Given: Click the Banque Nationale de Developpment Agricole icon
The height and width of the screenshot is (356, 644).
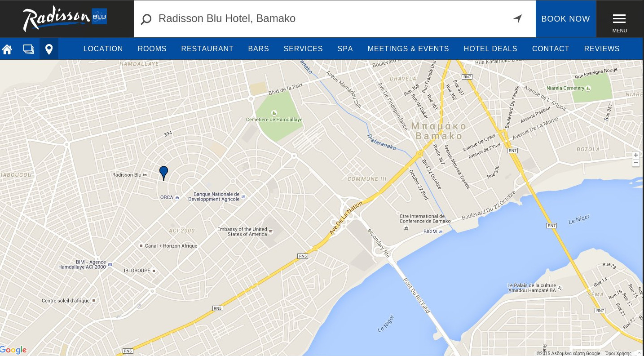Looking at the screenshot, I should [x=243, y=196].
